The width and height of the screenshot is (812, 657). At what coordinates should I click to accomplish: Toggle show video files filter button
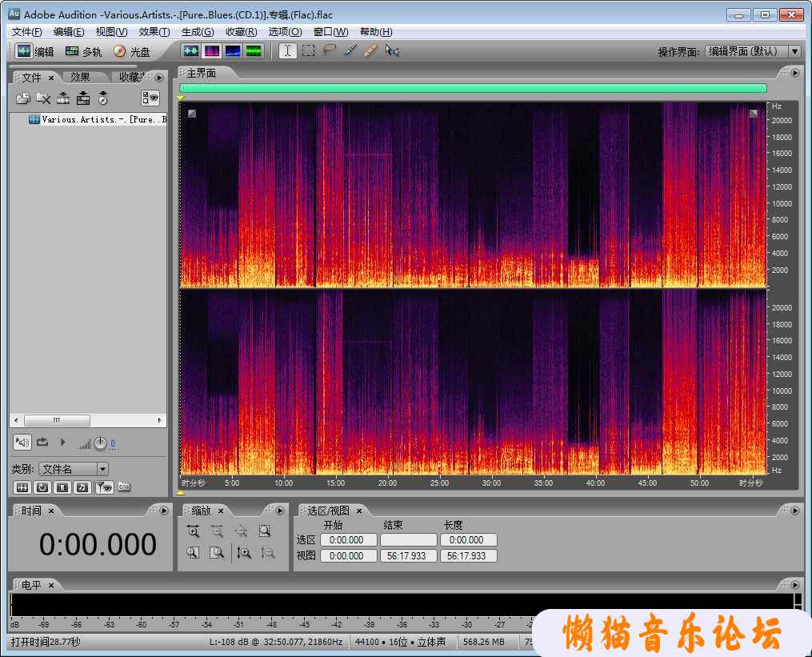coord(62,487)
